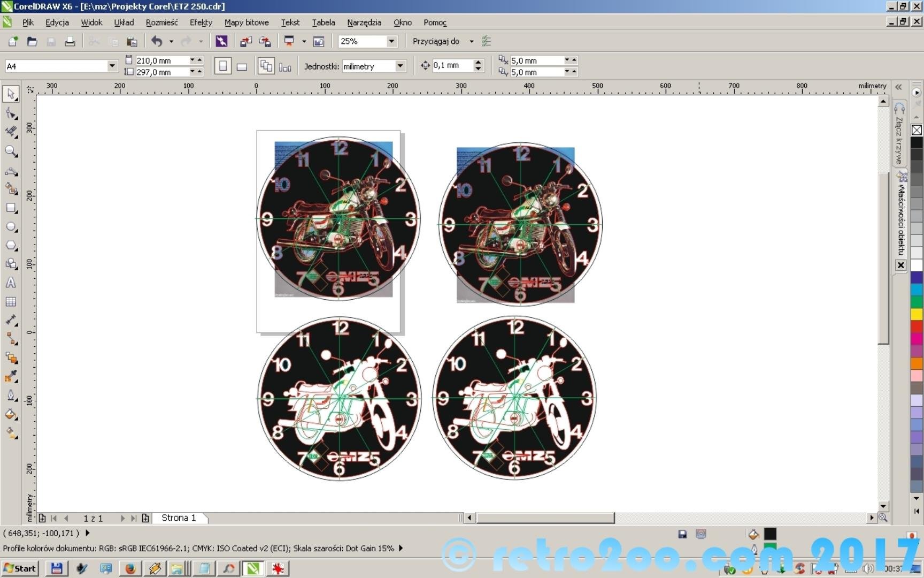Click the Windows Start button
This screenshot has width=924, height=578.
(x=20, y=568)
